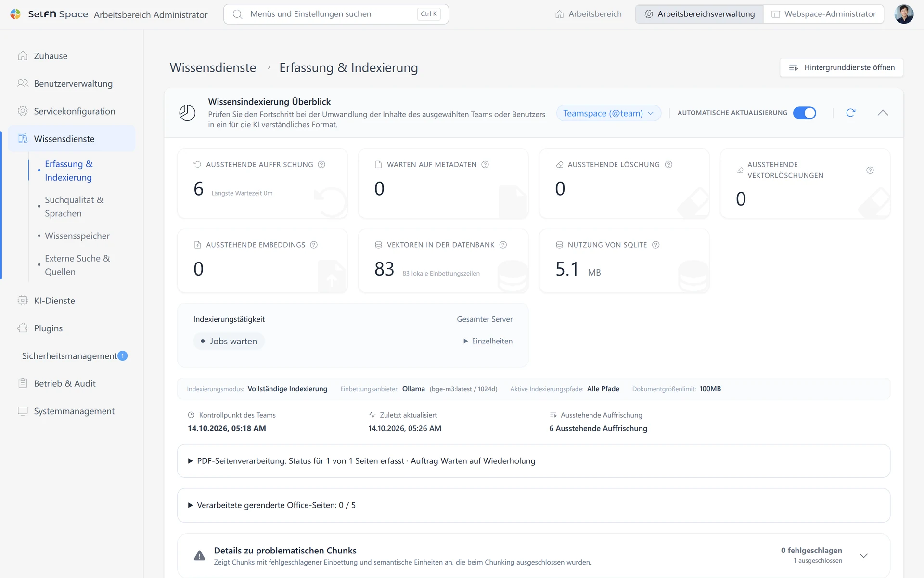Switch to the Arbeitsbereich tab

[x=588, y=14]
